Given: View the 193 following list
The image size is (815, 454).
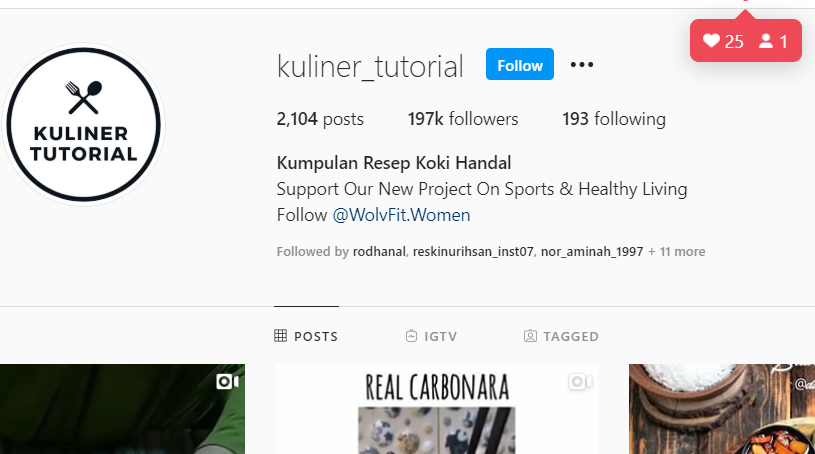Looking at the screenshot, I should [x=614, y=119].
